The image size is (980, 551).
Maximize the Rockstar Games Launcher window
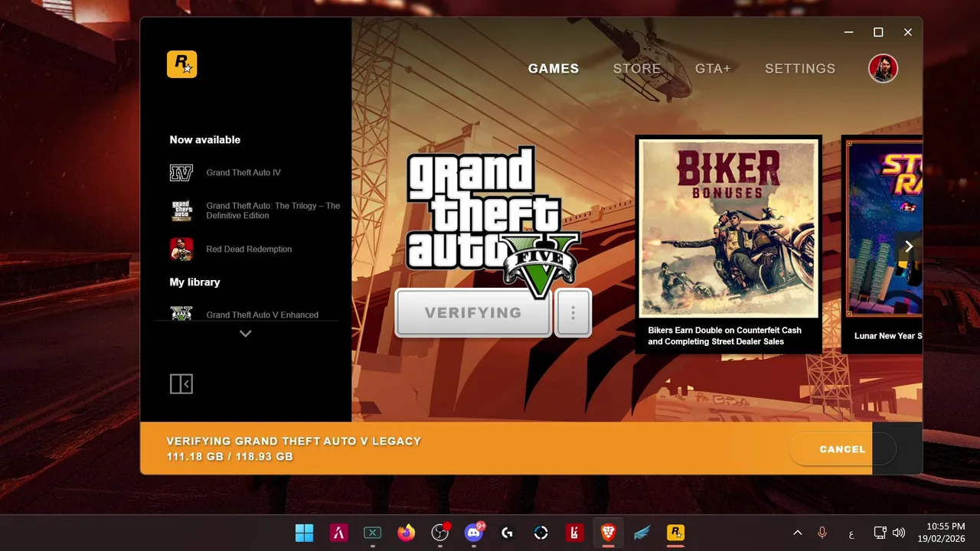pos(878,32)
